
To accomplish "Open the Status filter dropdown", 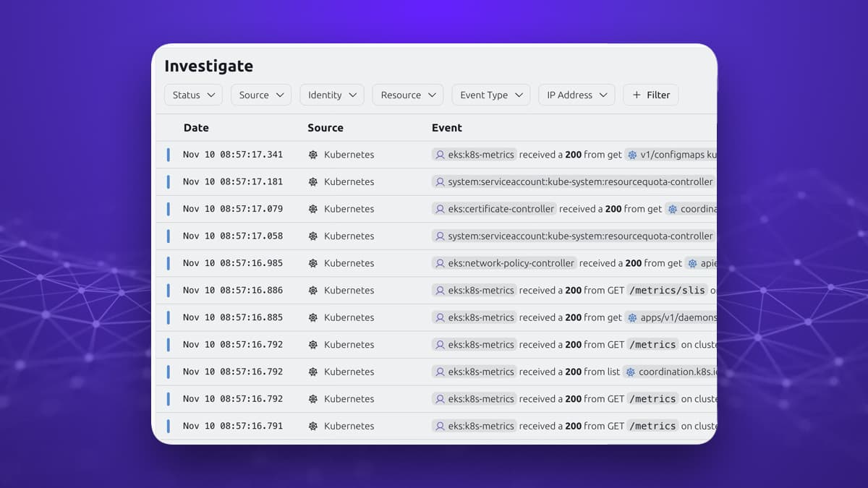I will pos(193,95).
